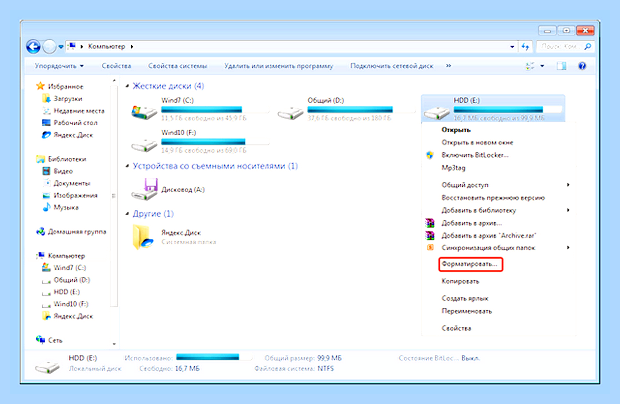Collapse the Другие (1) group
The width and height of the screenshot is (620, 404).
[127, 214]
